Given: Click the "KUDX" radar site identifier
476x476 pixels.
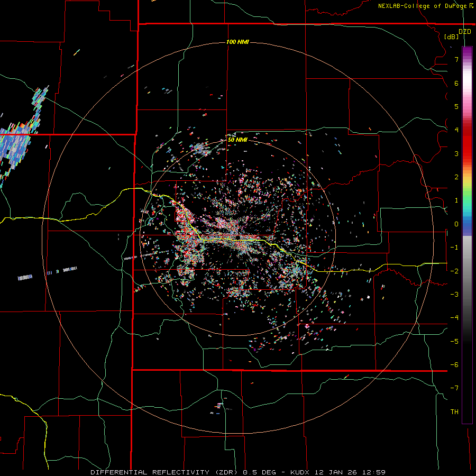Looking at the screenshot, I should 301,472.
